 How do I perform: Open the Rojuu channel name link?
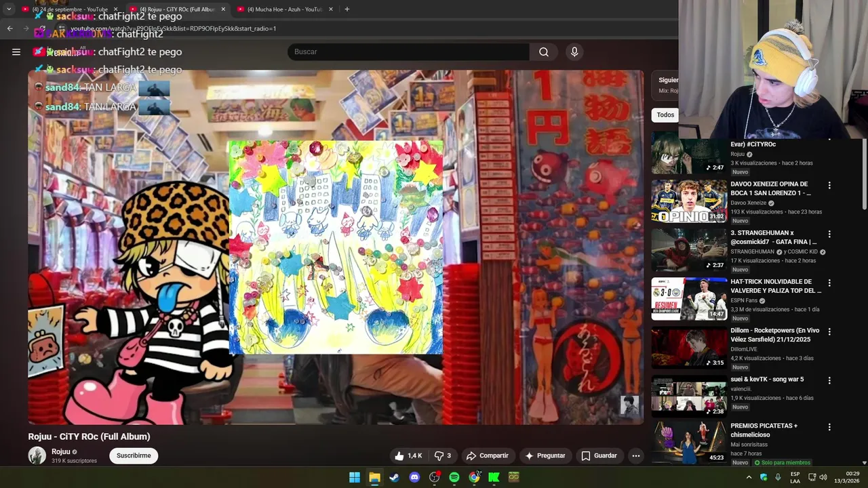click(61, 451)
